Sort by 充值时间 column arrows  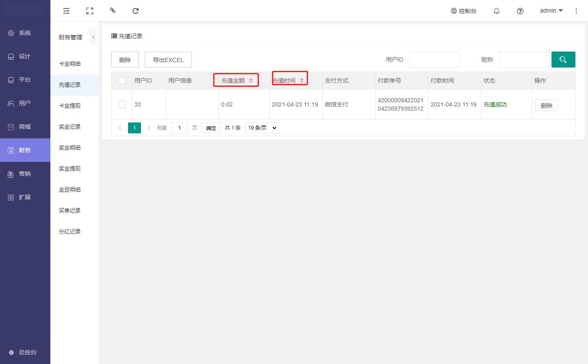pos(302,81)
